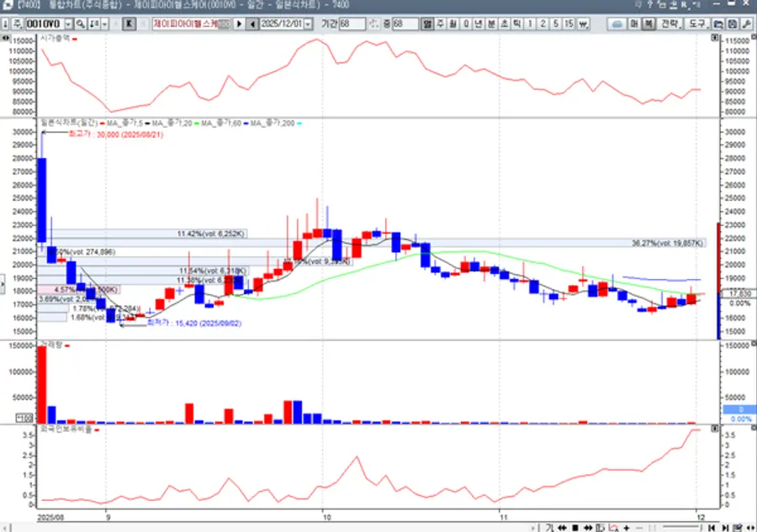
Task: Select the 15-minute interval button
Action: click(x=569, y=24)
